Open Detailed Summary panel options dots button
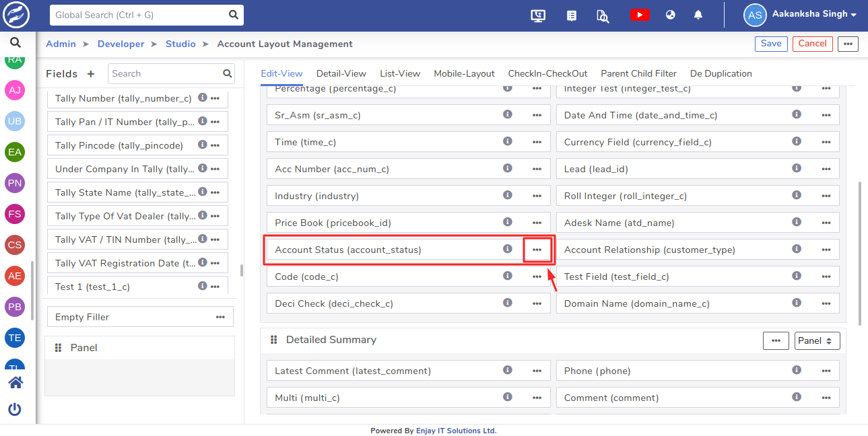868x436 pixels. pyautogui.click(x=776, y=340)
